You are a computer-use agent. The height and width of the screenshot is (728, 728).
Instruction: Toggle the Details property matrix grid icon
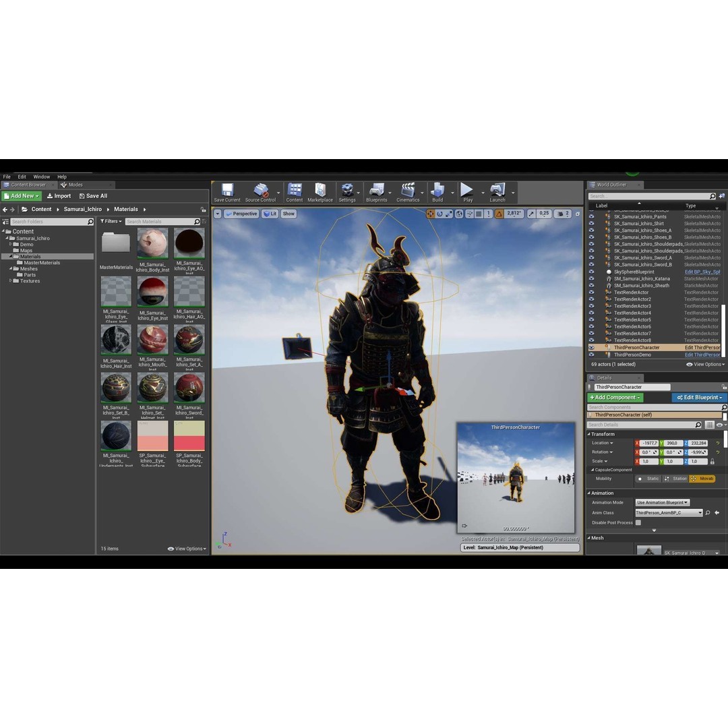[x=709, y=425]
